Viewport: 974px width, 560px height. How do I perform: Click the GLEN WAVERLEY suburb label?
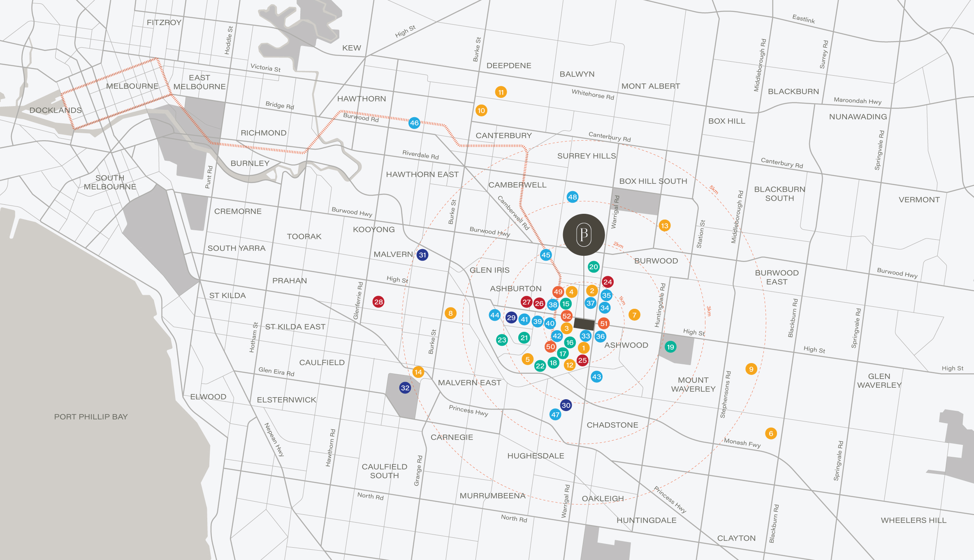(879, 381)
